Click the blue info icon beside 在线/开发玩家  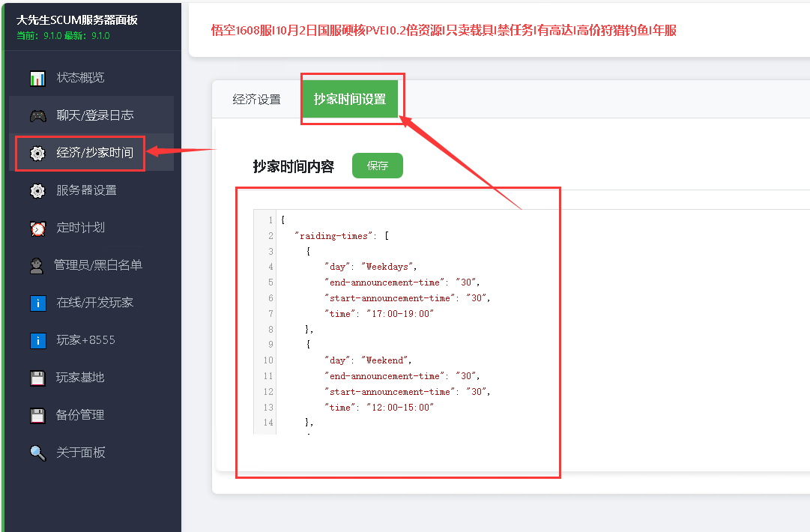tap(37, 303)
